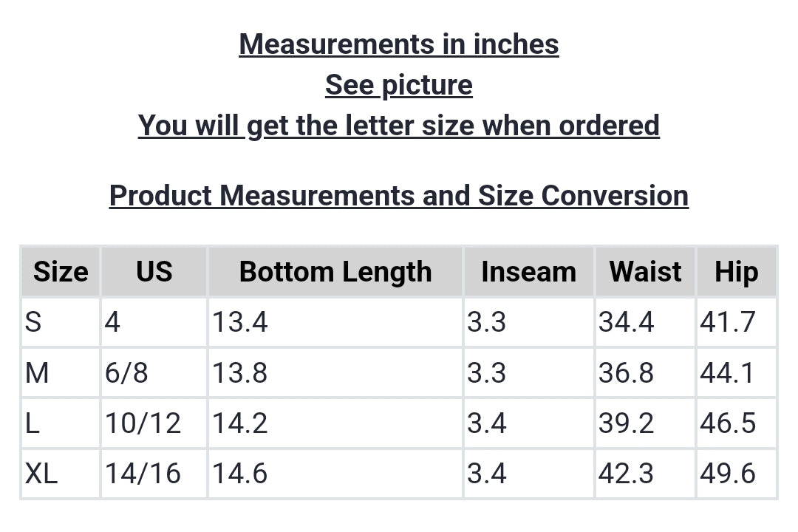Screen dimensions: 798x532
Task: Click the 46.5 hip value for L
Action: pyautogui.click(x=728, y=423)
